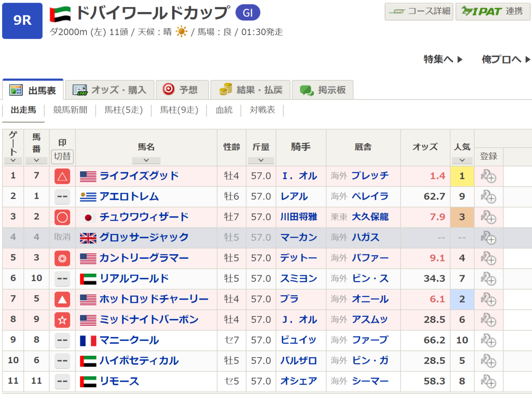Open the オッズ・購入 tab
Screen dimensions: 532x394
110,90
